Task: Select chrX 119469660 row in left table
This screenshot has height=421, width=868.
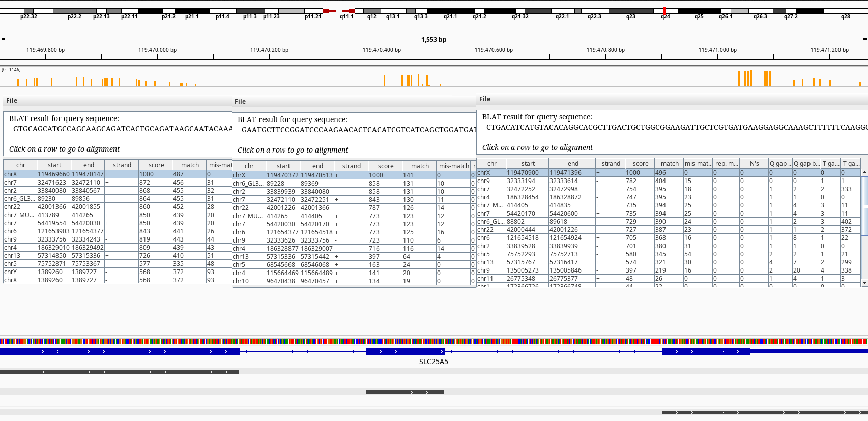Action: (118, 174)
